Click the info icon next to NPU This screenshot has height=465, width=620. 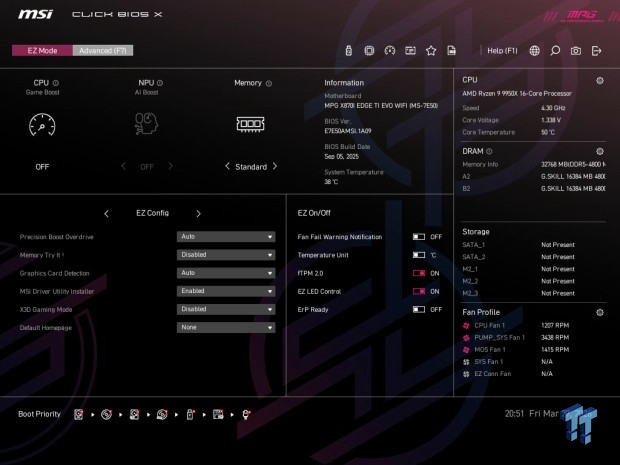(160, 83)
